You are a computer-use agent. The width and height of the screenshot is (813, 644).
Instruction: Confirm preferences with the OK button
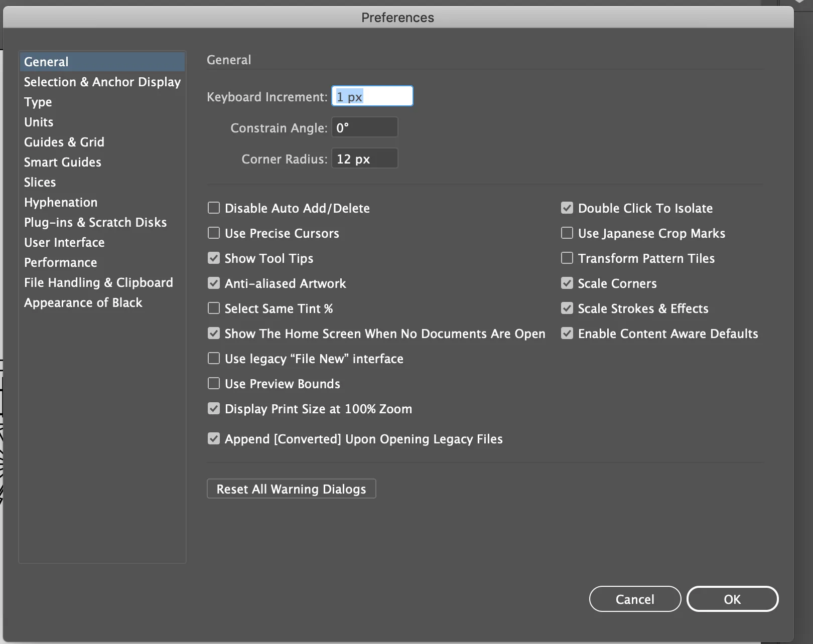pyautogui.click(x=732, y=599)
